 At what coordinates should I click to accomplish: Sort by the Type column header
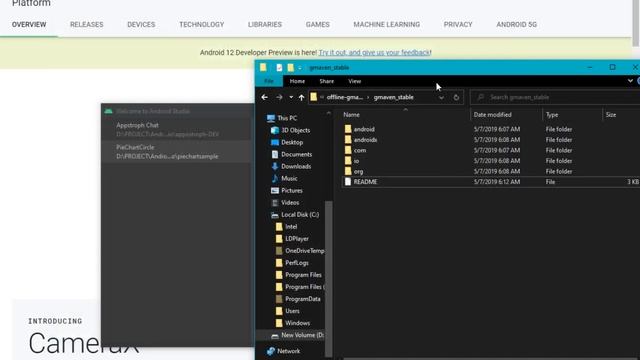pyautogui.click(x=552, y=115)
